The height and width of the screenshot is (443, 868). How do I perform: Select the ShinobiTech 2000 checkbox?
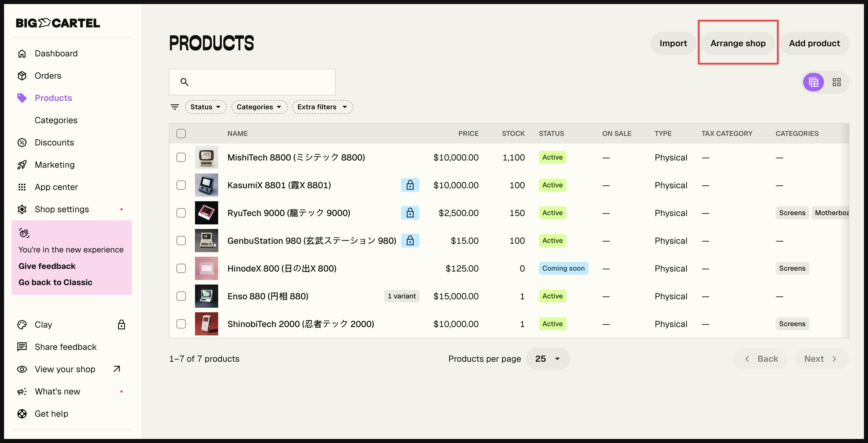(181, 324)
